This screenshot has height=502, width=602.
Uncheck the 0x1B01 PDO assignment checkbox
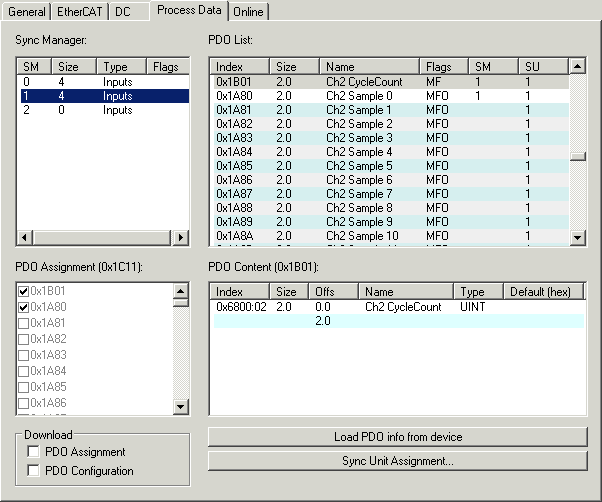pyautogui.click(x=23, y=291)
